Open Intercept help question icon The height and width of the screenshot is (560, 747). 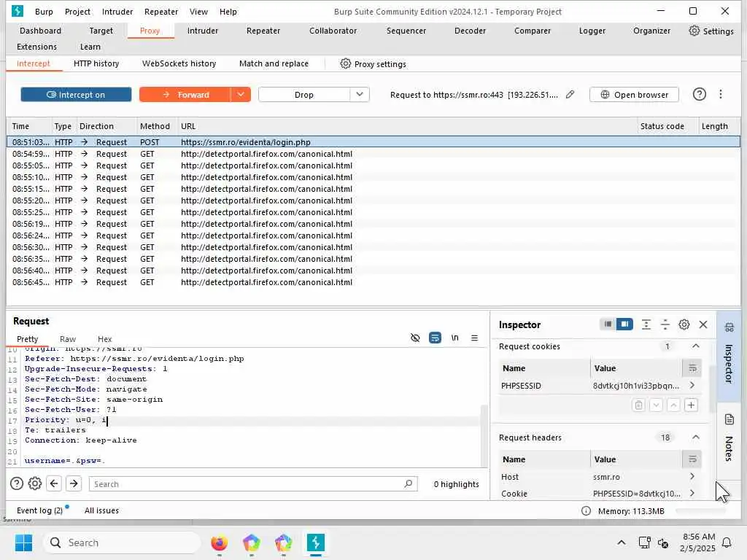699,94
